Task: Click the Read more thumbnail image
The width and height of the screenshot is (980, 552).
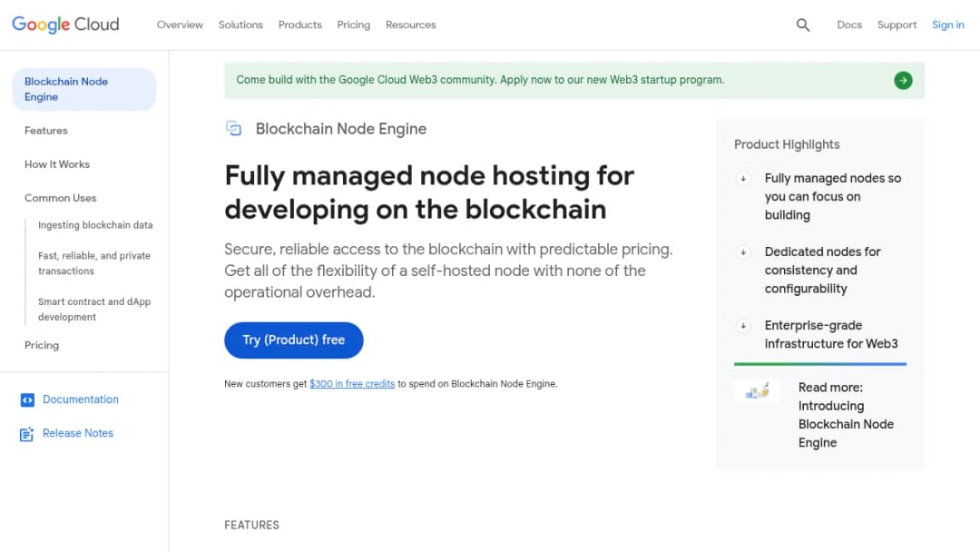Action: coord(757,390)
